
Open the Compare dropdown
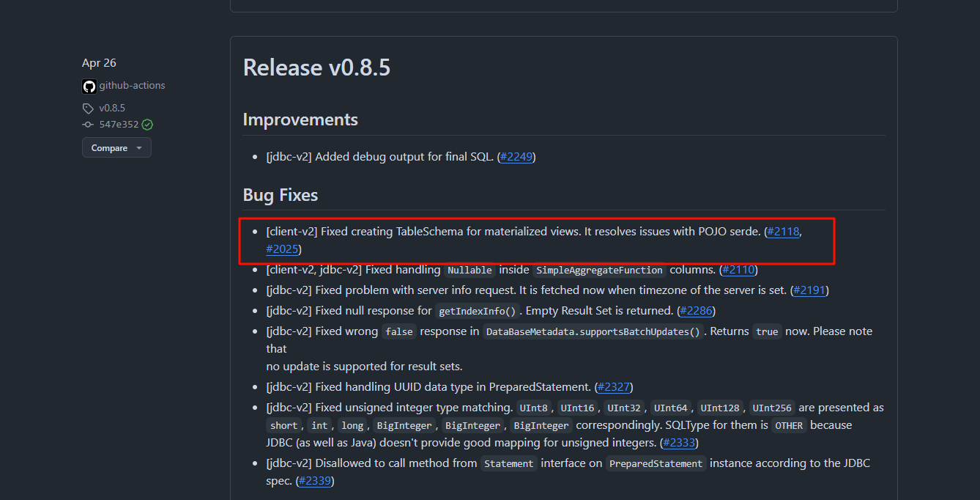tap(116, 148)
